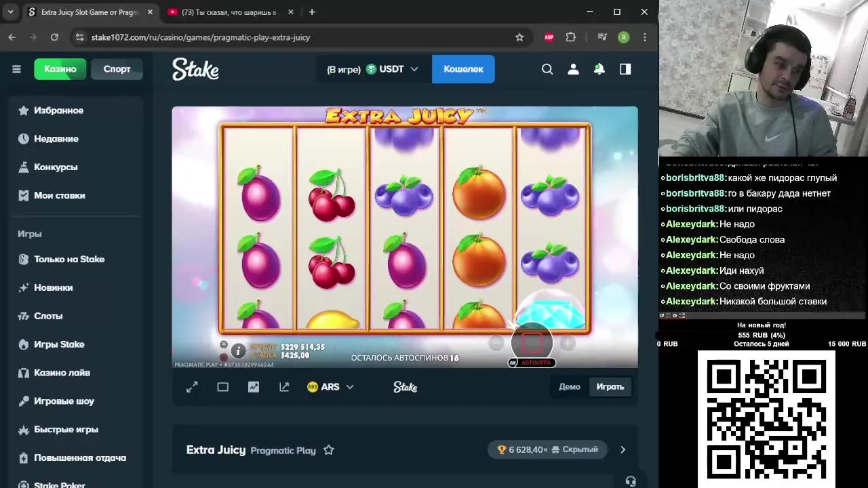The height and width of the screenshot is (488, 868).
Task: Open the slot info button
Action: [x=238, y=350]
